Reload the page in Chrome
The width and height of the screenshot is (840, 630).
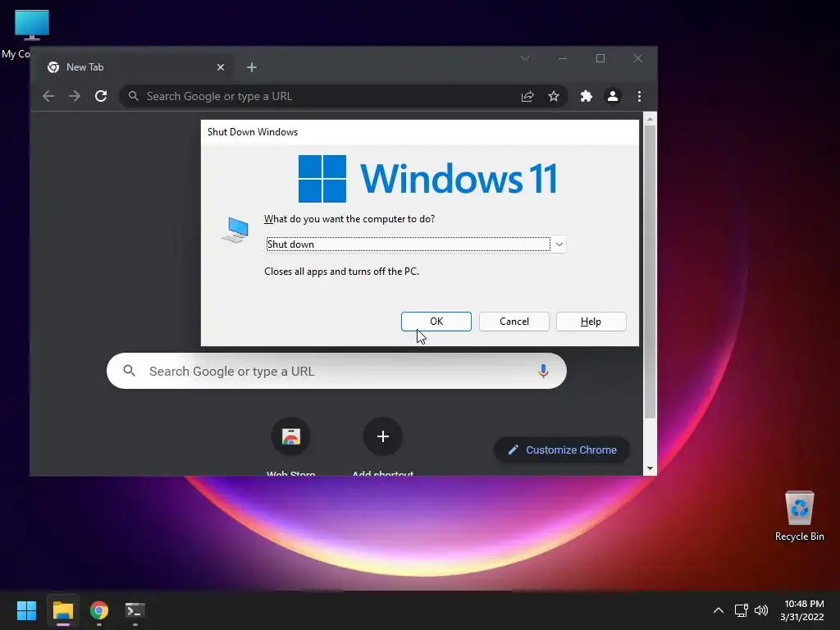101,96
